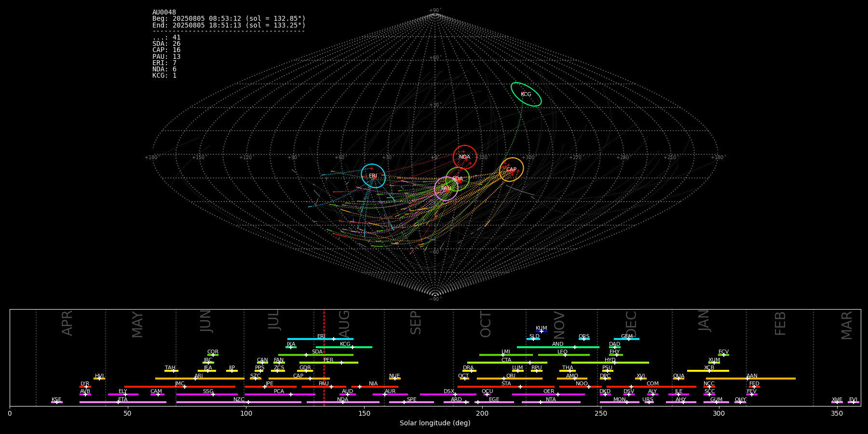Click the 'NDA: 6' count in the legend
This screenshot has height=434, width=868.
pyautogui.click(x=164, y=69)
